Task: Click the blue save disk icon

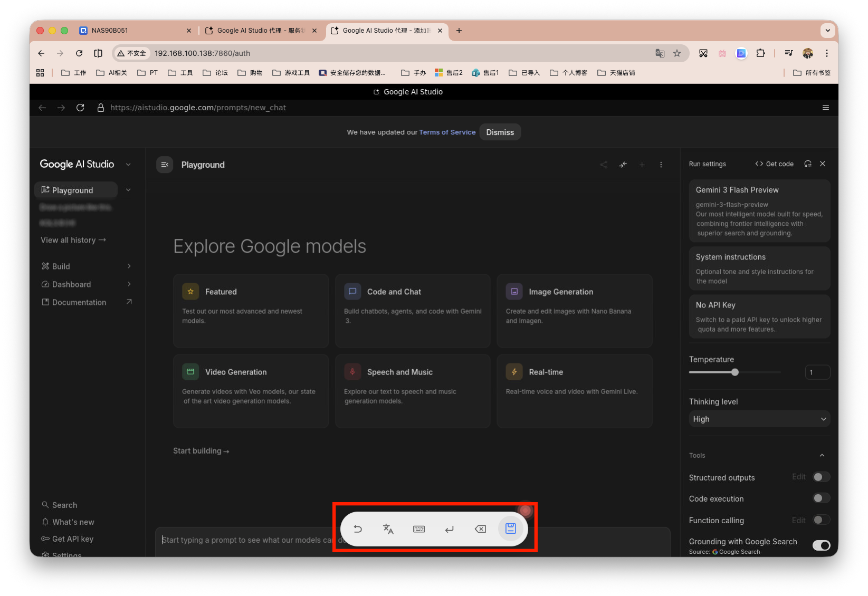Action: pyautogui.click(x=510, y=528)
